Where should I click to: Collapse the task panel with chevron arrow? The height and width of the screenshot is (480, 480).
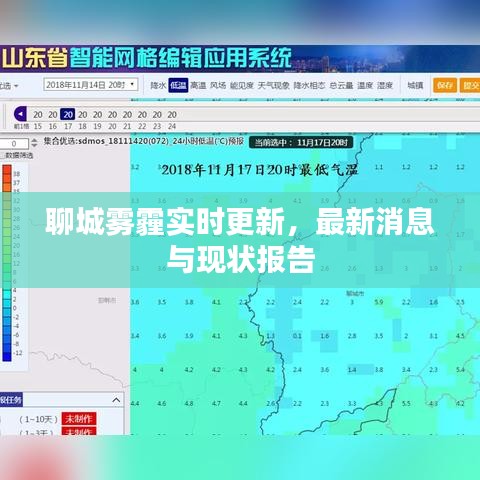(x=116, y=400)
